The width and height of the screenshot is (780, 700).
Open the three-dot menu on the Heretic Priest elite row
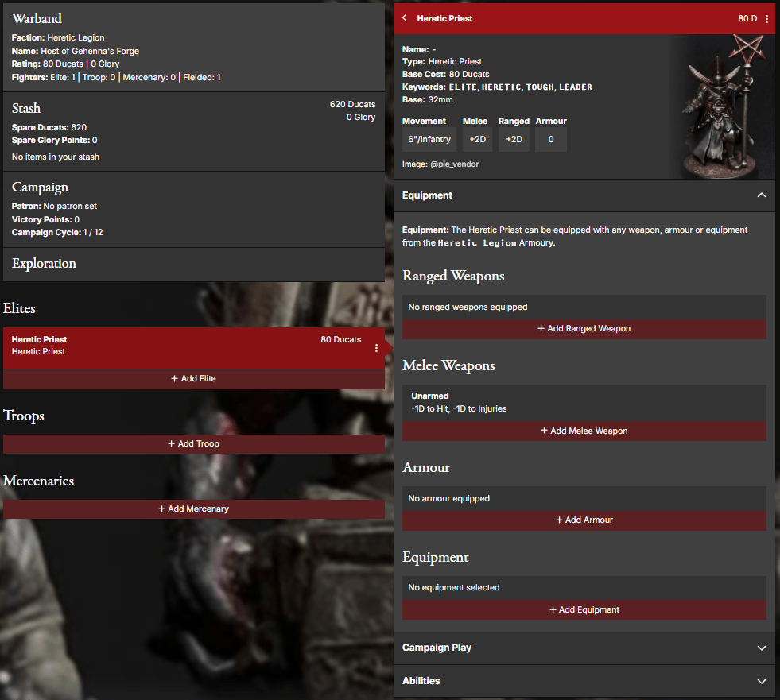[x=376, y=348]
